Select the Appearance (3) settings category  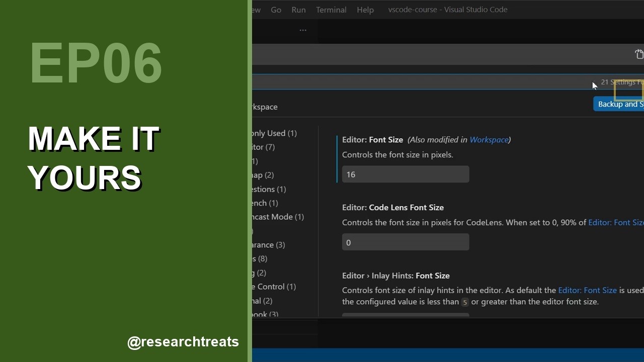269,245
